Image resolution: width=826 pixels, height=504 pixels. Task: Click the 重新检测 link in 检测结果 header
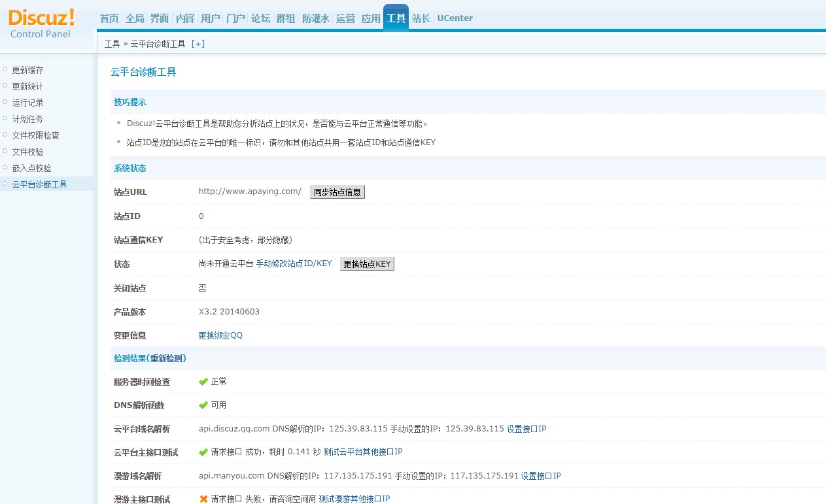pyautogui.click(x=168, y=358)
